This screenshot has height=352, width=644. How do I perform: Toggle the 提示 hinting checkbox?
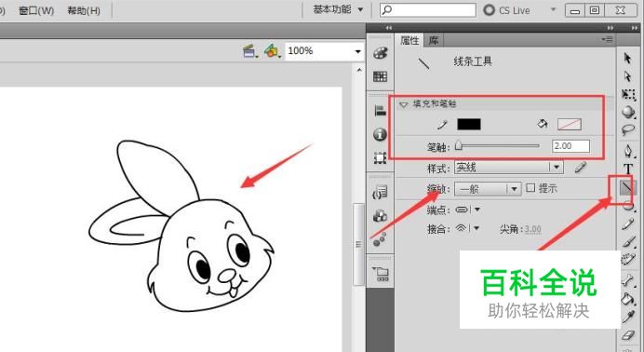coord(530,188)
